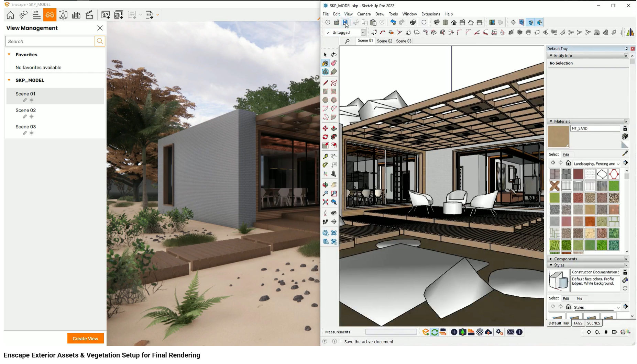637x364 pixels.
Task: Click the eyedropper sample paint icon
Action: pos(625,153)
